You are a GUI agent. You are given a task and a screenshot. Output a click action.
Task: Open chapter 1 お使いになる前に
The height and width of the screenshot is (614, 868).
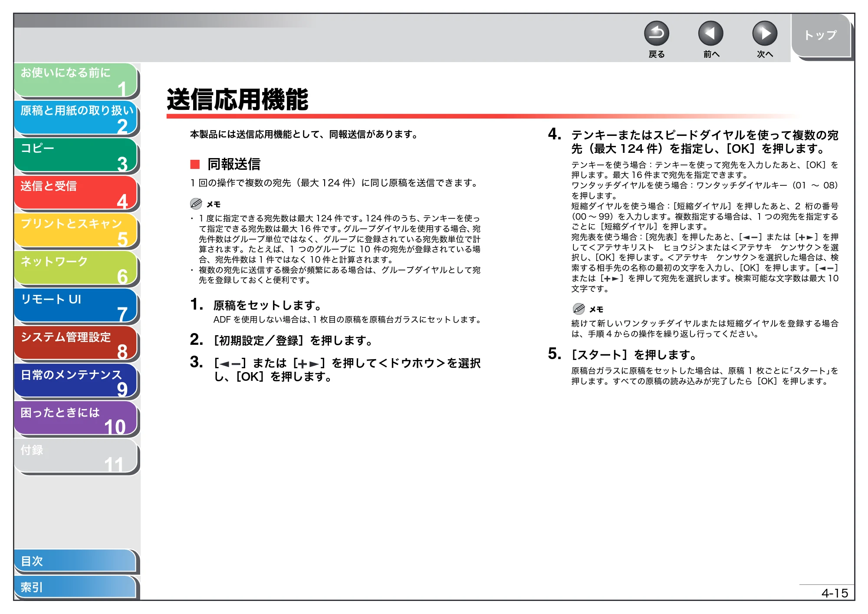point(76,80)
